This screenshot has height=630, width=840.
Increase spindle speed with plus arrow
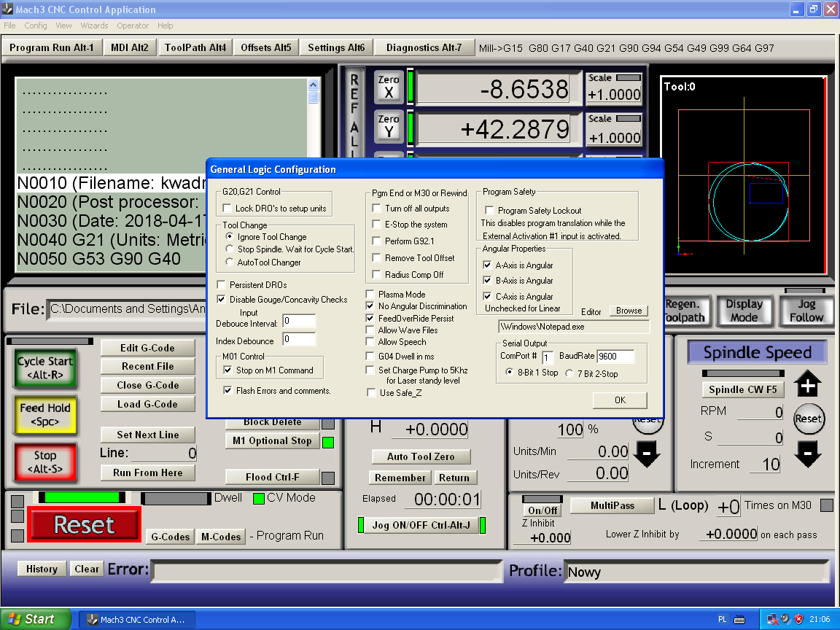(807, 384)
